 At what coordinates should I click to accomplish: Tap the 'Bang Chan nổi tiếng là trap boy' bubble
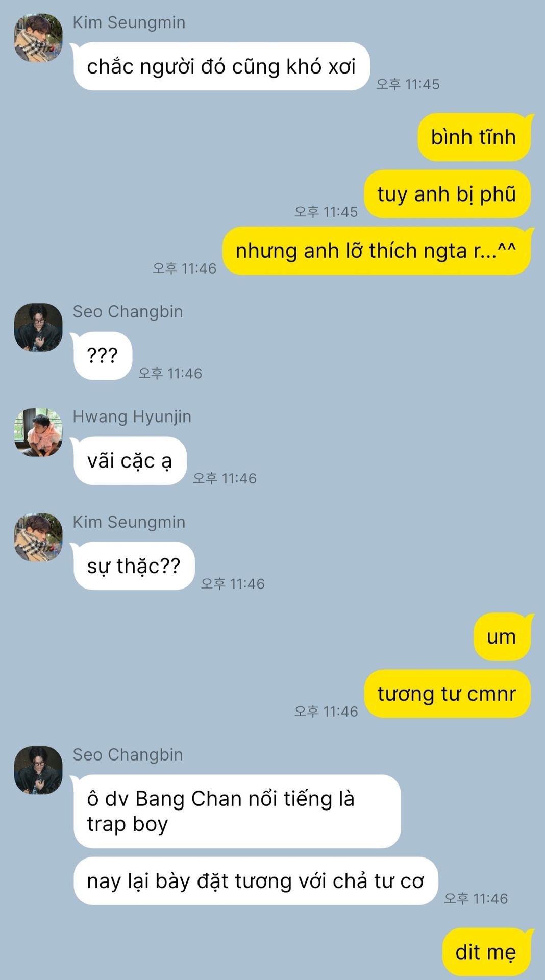pyautogui.click(x=237, y=812)
